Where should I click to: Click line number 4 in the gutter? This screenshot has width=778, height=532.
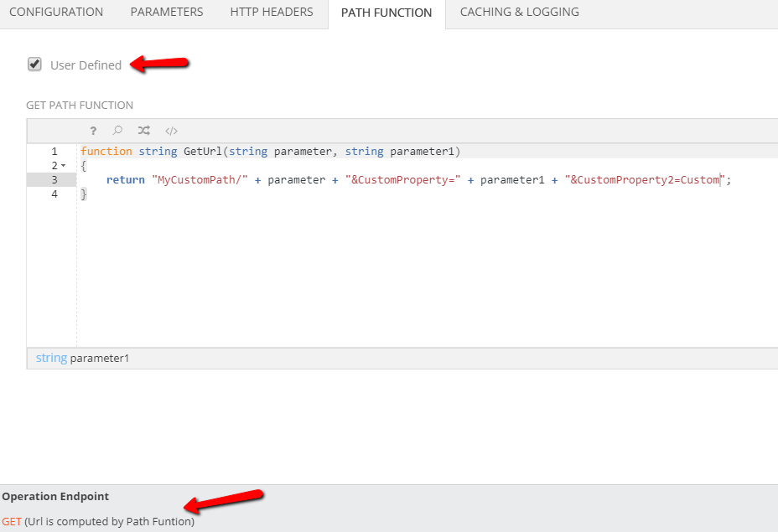coord(54,194)
